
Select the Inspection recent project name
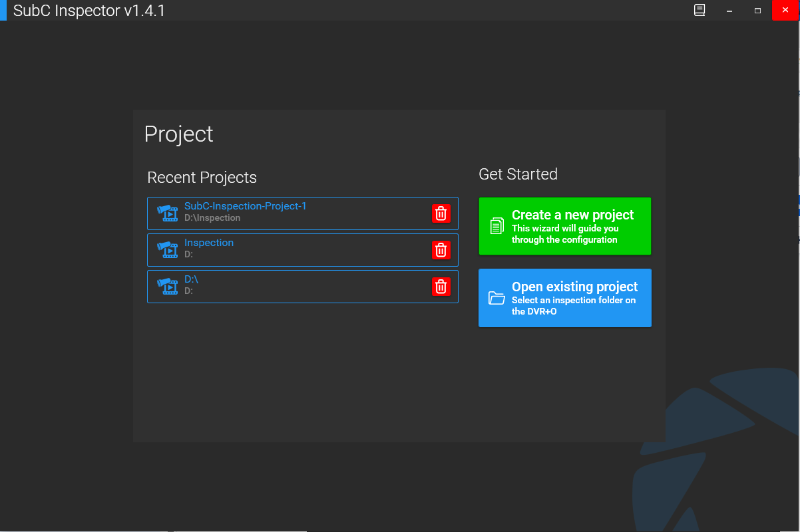pos(209,243)
